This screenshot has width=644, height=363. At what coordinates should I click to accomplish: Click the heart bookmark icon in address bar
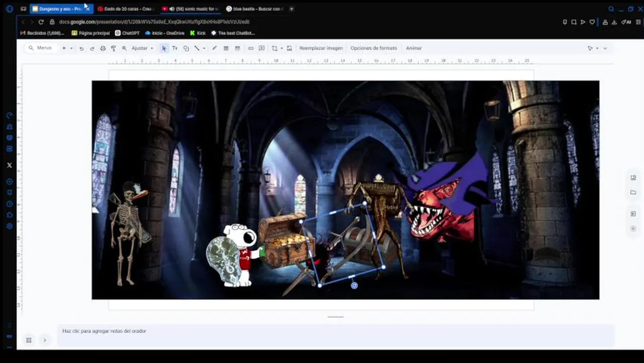(592, 22)
